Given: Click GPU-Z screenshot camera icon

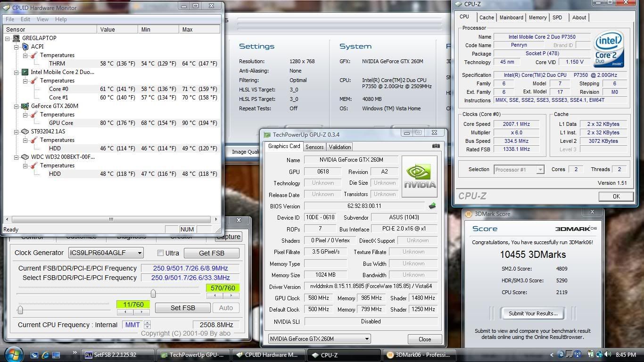Looking at the screenshot, I should pos(436,146).
